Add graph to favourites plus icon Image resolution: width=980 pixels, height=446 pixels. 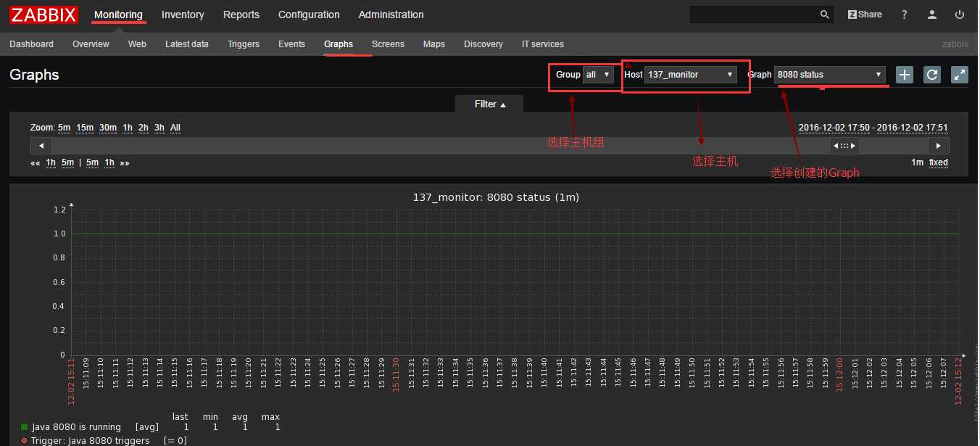[905, 75]
